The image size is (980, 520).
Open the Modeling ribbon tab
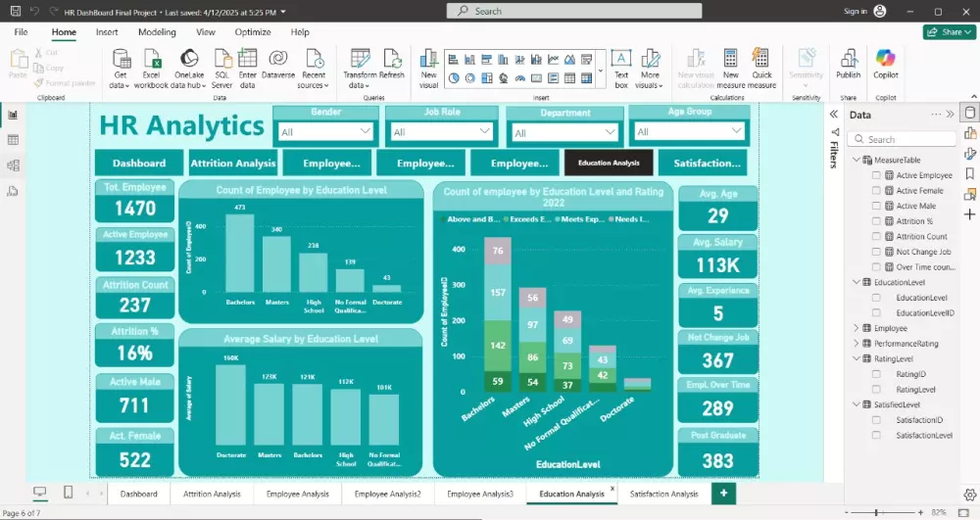157,32
